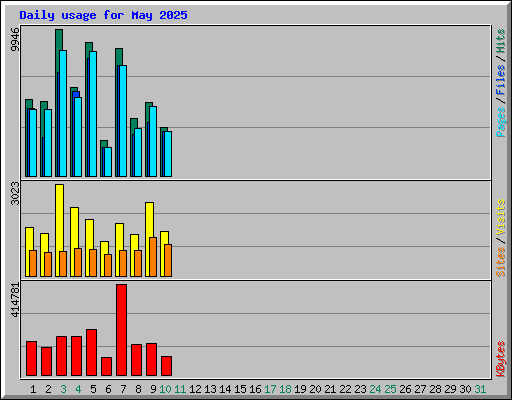Click the yellow "Visits" legend label

[500, 217]
